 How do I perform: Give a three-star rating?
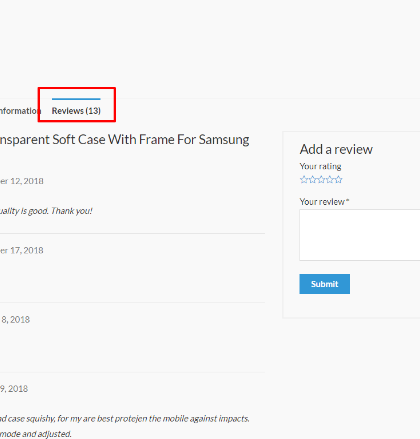[321, 180]
